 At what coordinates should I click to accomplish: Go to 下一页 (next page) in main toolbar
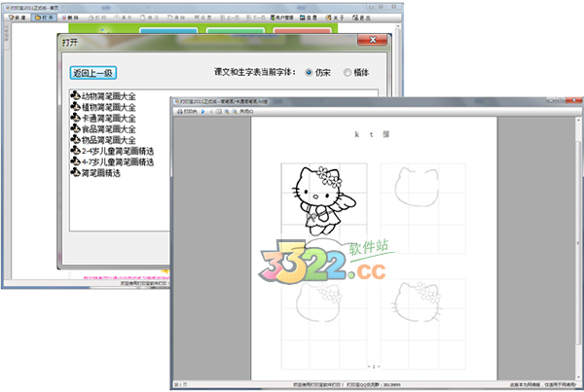[255, 18]
